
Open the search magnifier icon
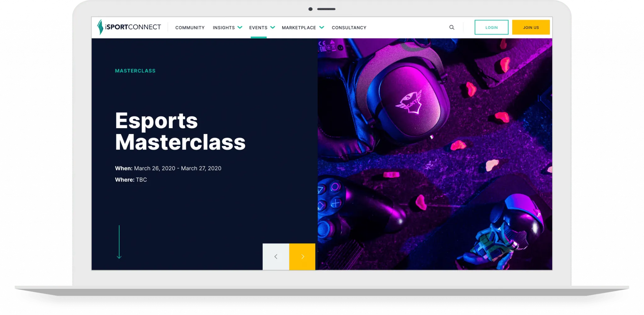(x=452, y=27)
